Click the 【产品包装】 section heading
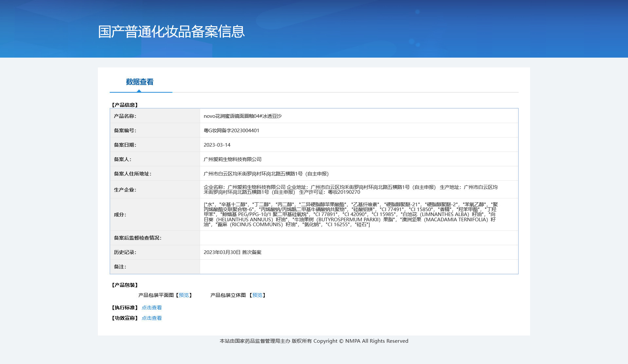This screenshot has width=628, height=364. (125, 285)
